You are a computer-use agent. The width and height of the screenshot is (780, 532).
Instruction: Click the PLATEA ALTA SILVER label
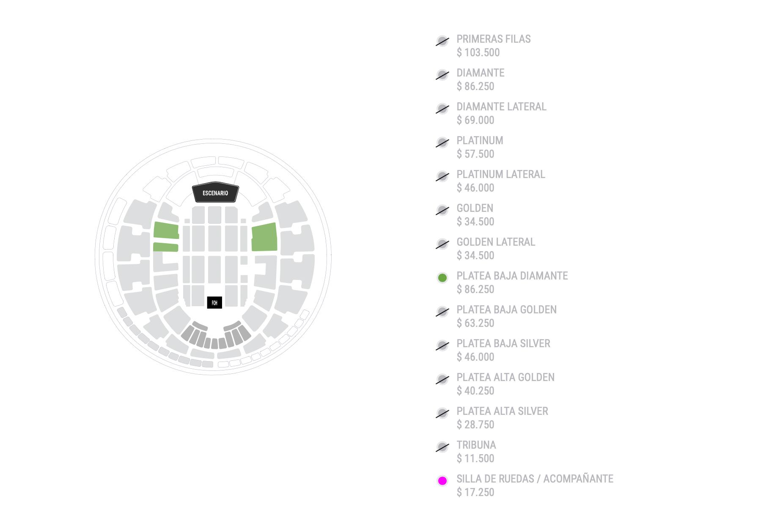click(x=502, y=411)
